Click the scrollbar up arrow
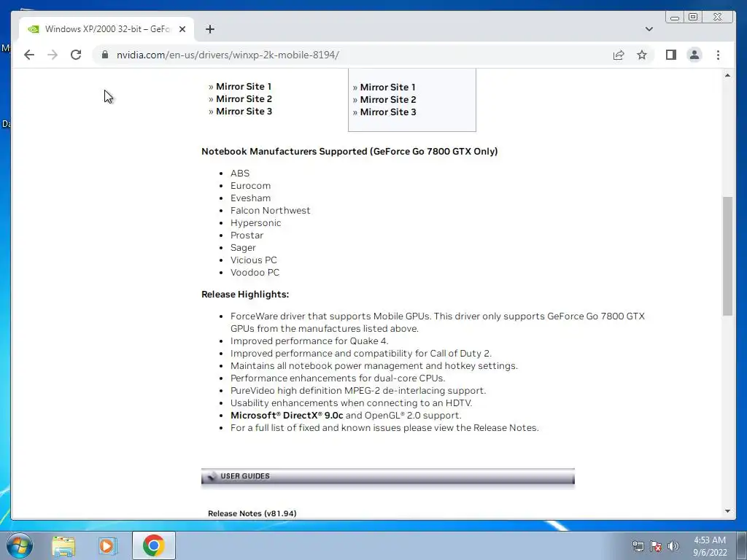This screenshot has height=560, width=747. point(727,75)
